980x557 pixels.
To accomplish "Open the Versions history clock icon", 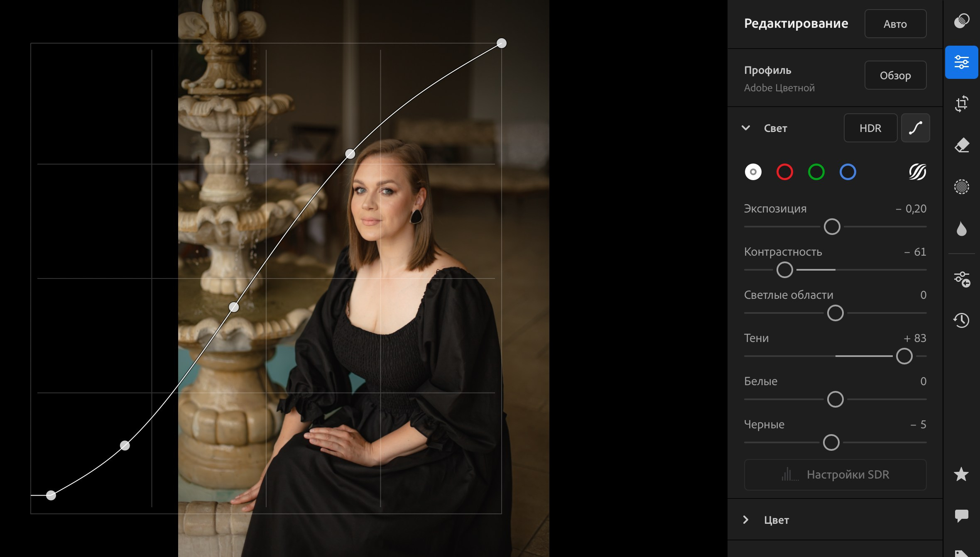I will (x=961, y=320).
